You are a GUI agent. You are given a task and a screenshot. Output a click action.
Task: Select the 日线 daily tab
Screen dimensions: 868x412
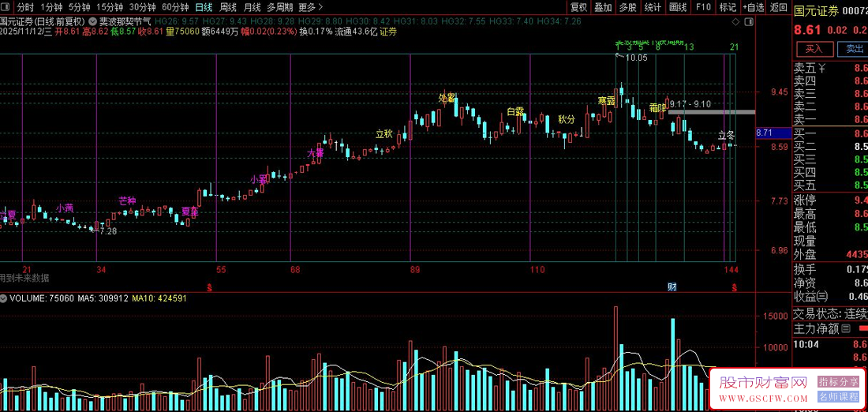204,8
